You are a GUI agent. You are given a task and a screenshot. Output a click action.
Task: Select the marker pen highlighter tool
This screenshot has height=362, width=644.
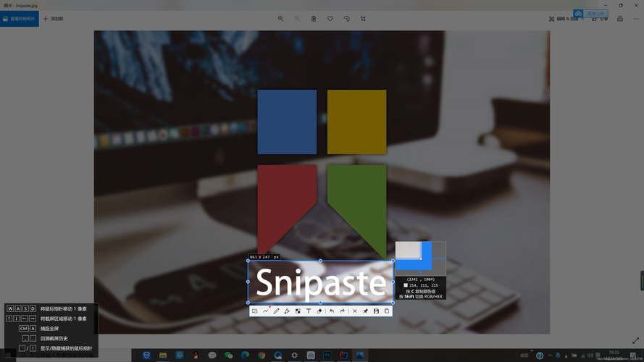287,311
